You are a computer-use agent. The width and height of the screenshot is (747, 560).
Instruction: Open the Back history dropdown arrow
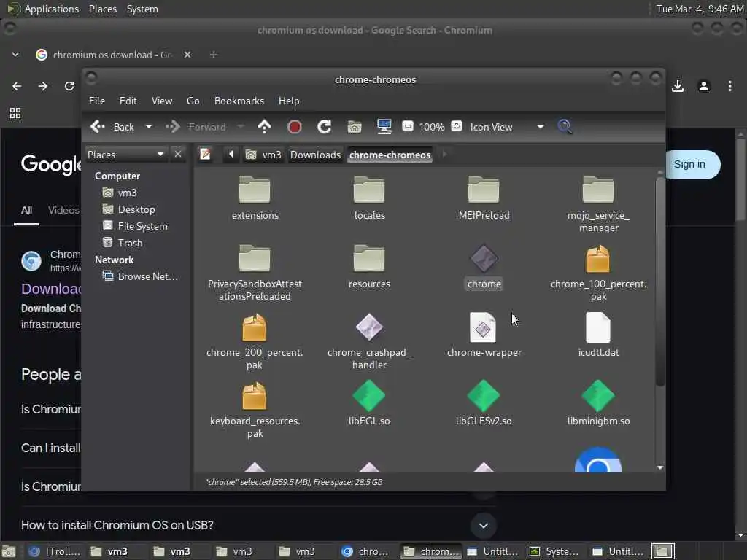[149, 127]
